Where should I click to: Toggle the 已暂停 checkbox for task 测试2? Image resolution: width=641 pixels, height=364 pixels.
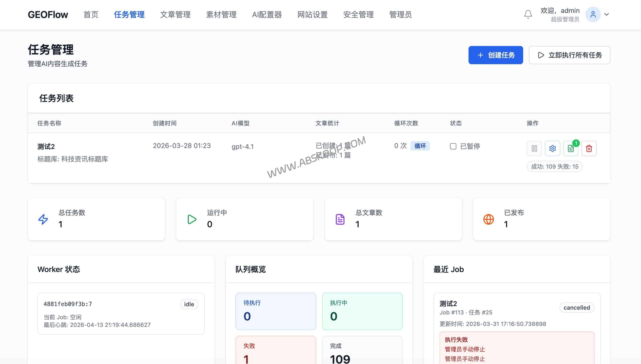pos(453,146)
